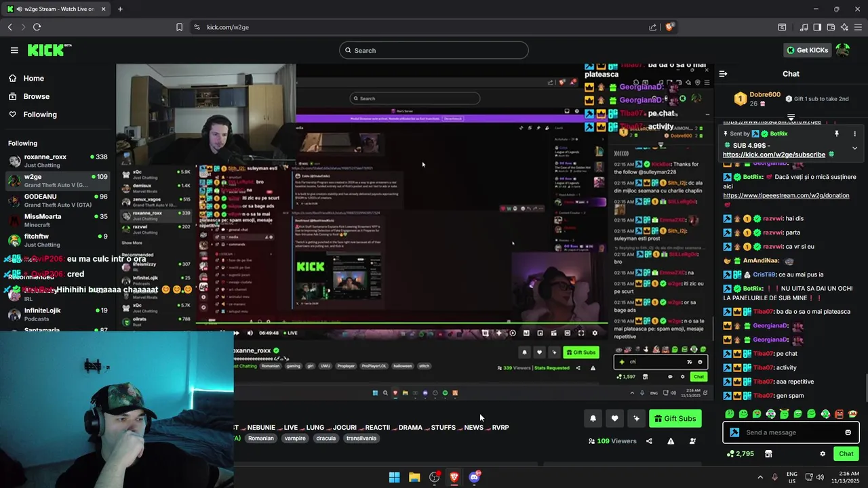Click the transilvania stream tag

[361, 439]
